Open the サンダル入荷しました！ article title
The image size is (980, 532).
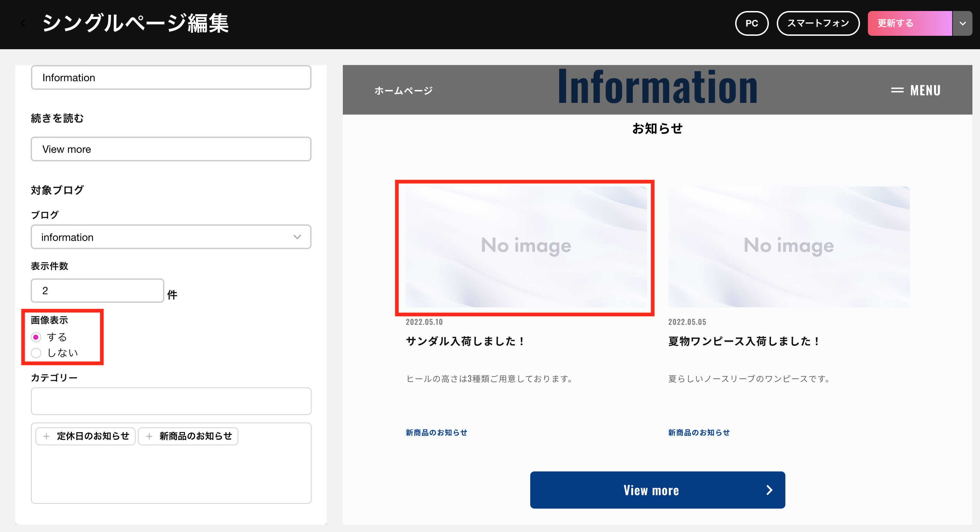pyautogui.click(x=466, y=341)
